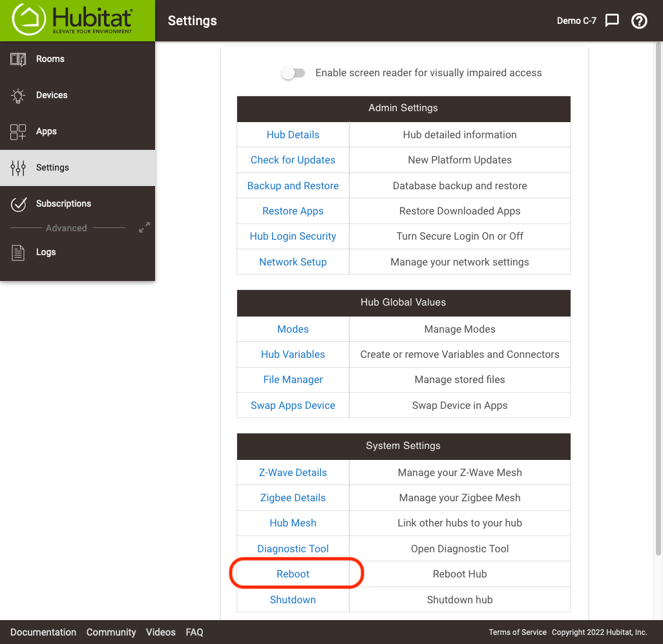Image resolution: width=663 pixels, height=644 pixels.
Task: Click 'Database backup and restore' cell
Action: click(x=459, y=186)
